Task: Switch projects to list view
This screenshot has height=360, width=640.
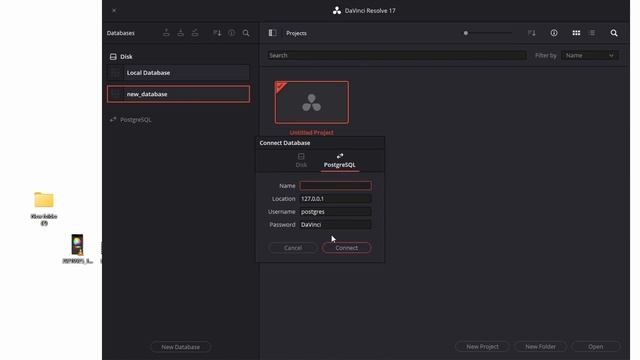Action: pos(592,33)
